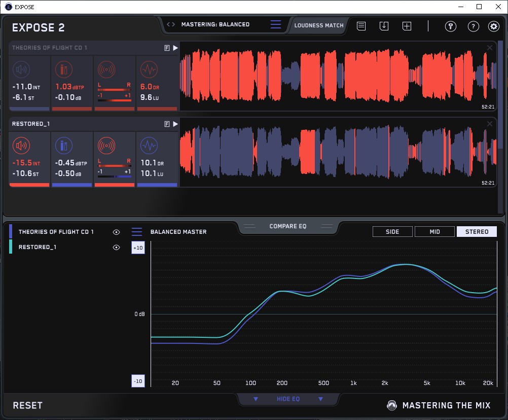The width and height of the screenshot is (508, 420).
Task: Click the 9.6 LU loudness range value
Action: pos(150,97)
